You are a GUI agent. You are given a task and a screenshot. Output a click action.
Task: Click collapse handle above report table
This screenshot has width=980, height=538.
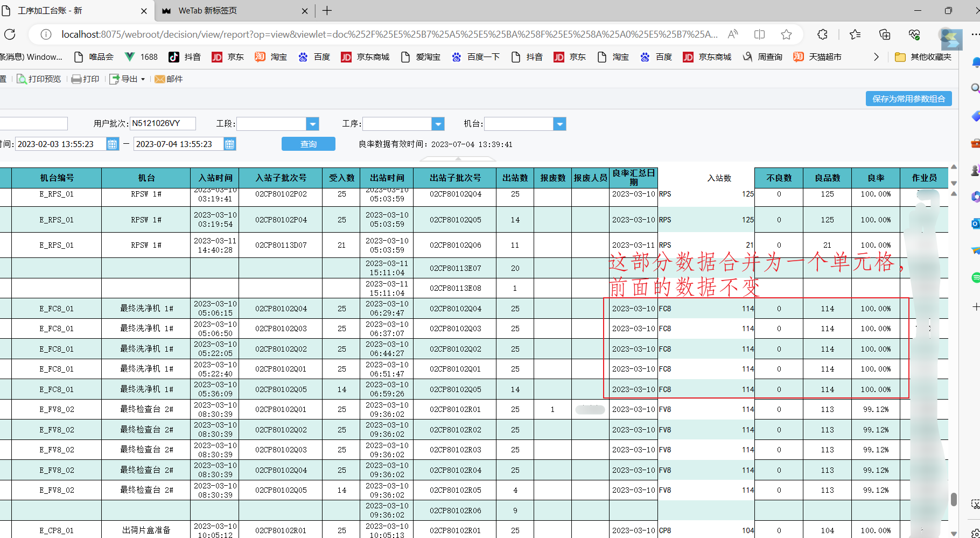(x=458, y=159)
